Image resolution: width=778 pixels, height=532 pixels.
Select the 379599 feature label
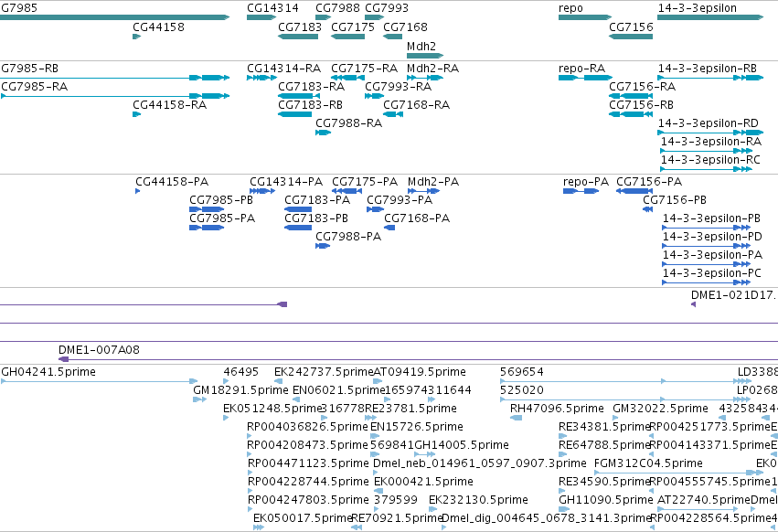pyautogui.click(x=396, y=500)
